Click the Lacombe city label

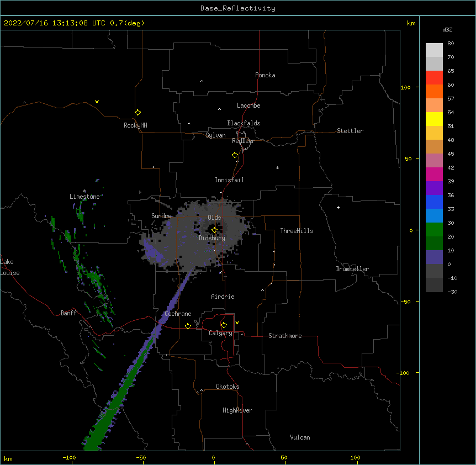pos(248,105)
